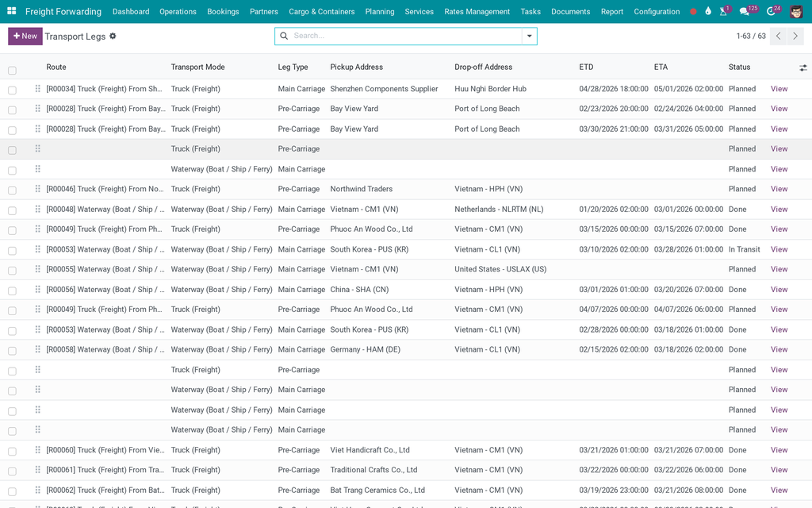
Task: Click drag handle for Northwind Traders row
Action: point(38,189)
